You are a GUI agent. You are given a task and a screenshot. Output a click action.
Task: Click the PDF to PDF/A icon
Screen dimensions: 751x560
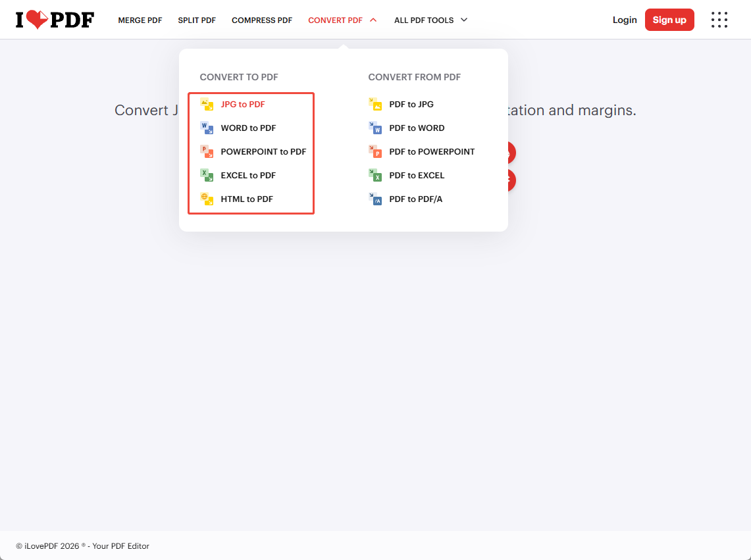pyautogui.click(x=375, y=199)
